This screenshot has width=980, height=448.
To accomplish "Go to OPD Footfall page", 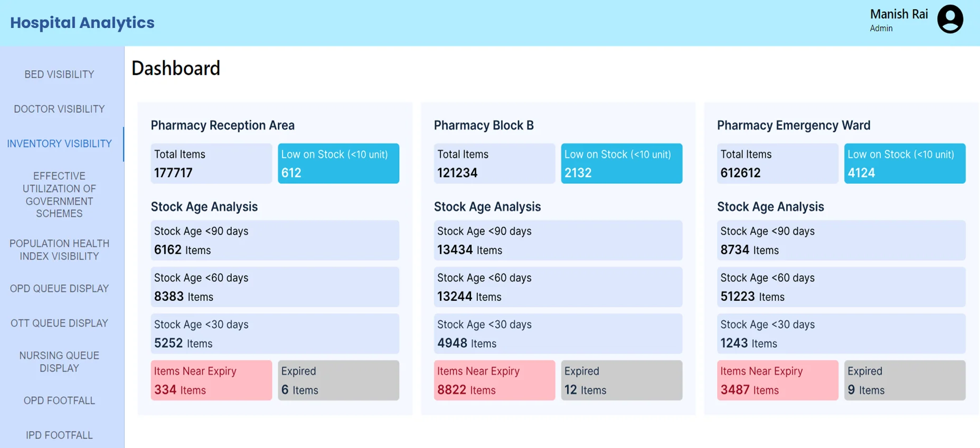I will pyautogui.click(x=59, y=401).
